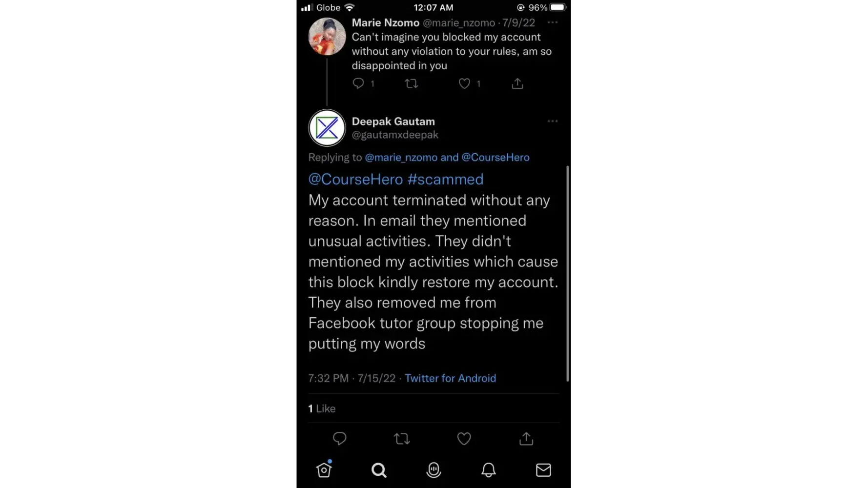Open the Twitter for Android link
Screen dimensions: 868x488
pyautogui.click(x=450, y=378)
